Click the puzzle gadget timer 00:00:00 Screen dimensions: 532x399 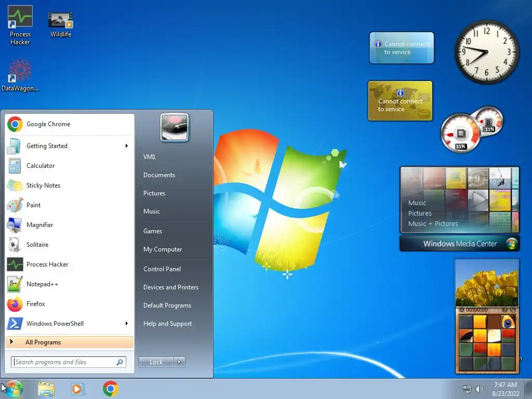point(477,310)
